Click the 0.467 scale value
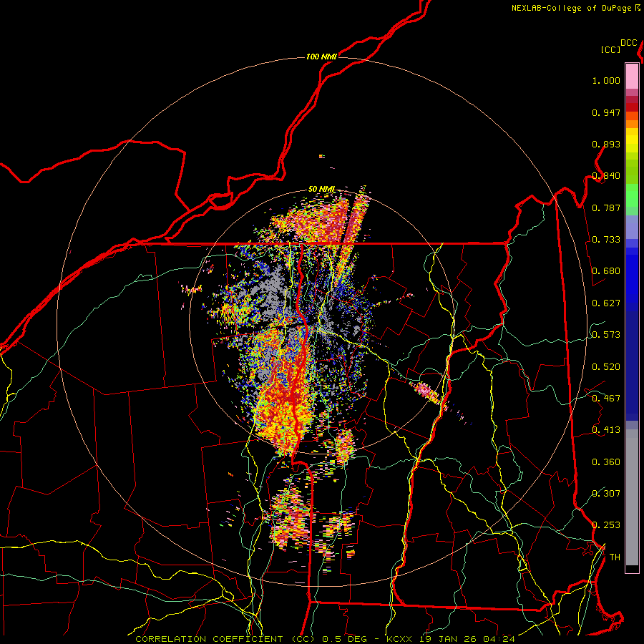This screenshot has height=644, width=644. pos(606,399)
